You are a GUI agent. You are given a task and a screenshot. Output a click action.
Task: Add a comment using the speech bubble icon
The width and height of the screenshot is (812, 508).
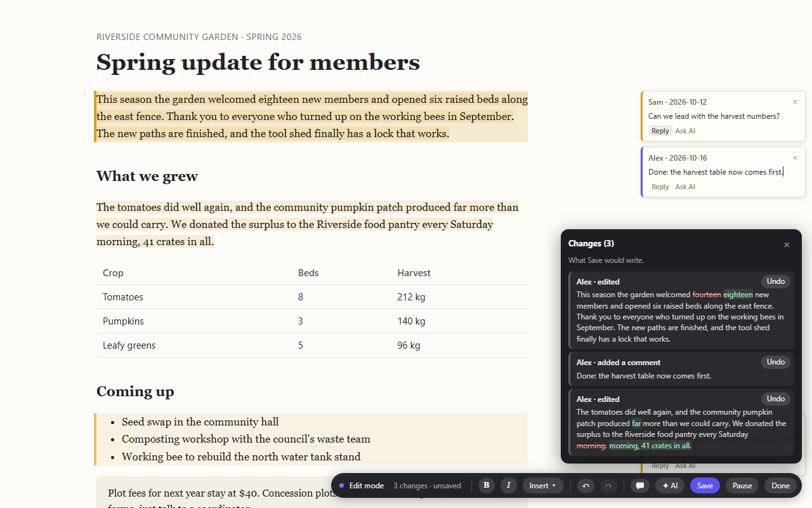click(640, 486)
